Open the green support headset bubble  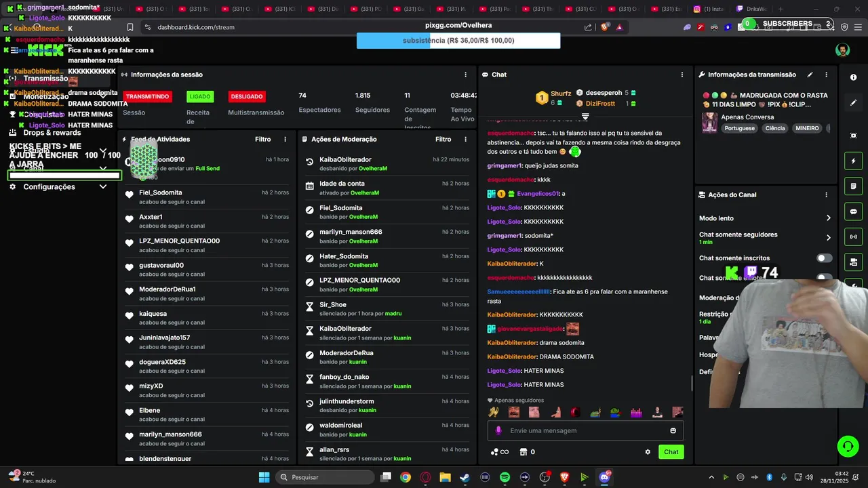click(848, 446)
